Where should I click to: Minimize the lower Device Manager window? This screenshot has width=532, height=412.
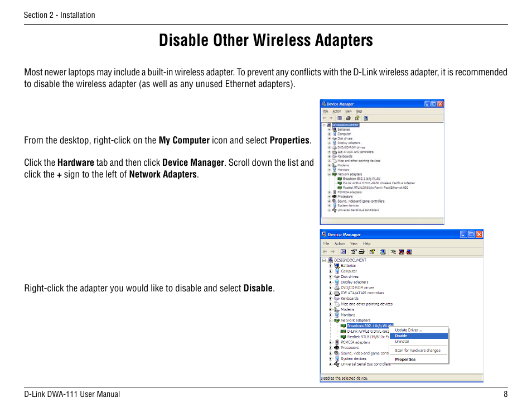point(463,234)
